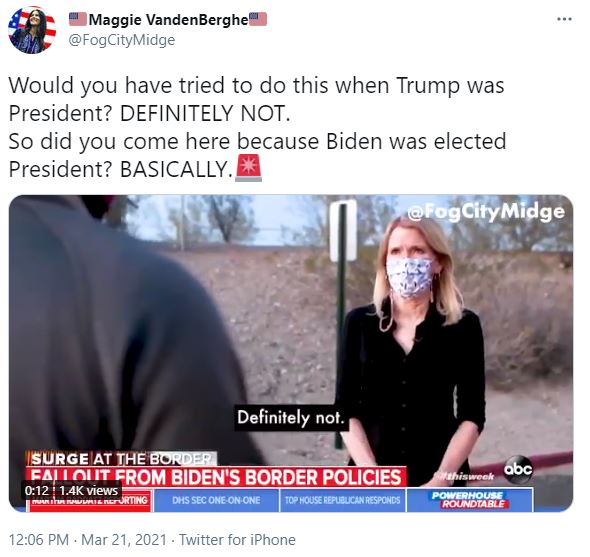Click the US flag emoji after the name

[258, 19]
